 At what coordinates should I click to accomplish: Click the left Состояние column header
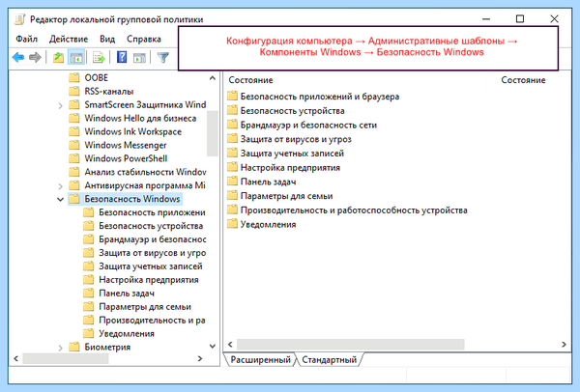(x=250, y=80)
